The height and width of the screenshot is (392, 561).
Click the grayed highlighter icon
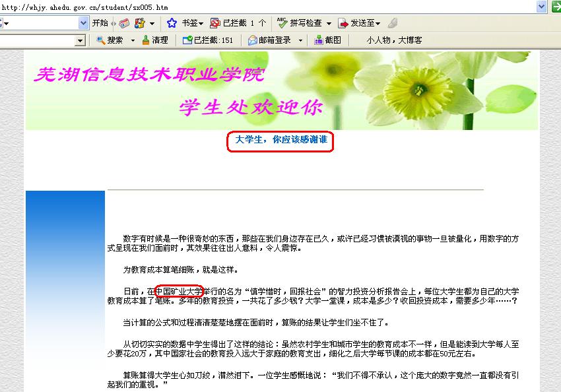[393, 23]
